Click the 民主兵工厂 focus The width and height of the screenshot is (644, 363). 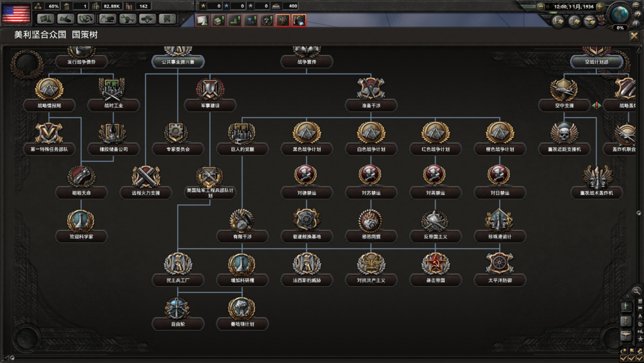point(178,270)
